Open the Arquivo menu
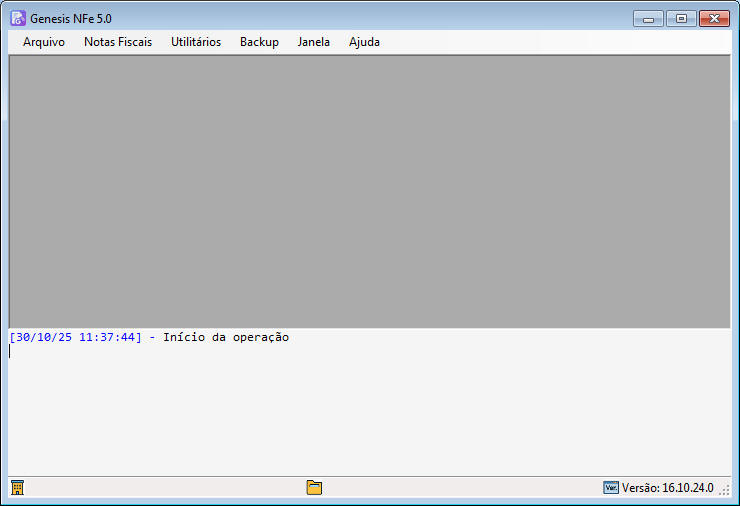Screen dimensions: 740x506 pos(44,42)
